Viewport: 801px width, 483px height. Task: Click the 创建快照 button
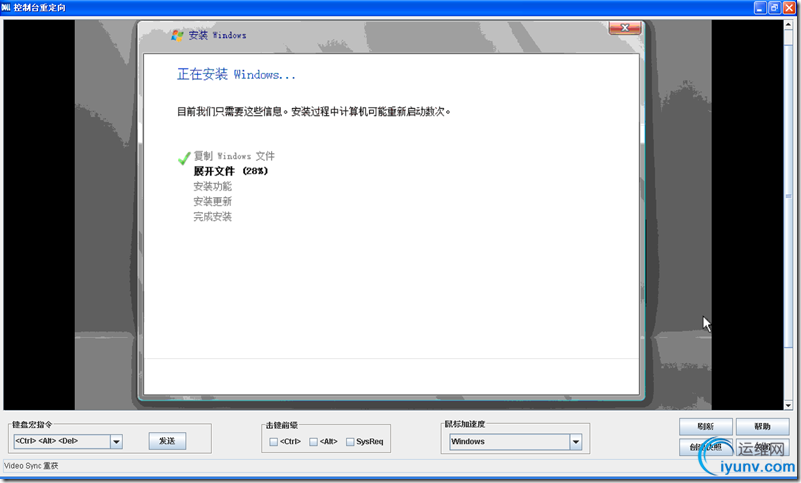pyautogui.click(x=705, y=447)
